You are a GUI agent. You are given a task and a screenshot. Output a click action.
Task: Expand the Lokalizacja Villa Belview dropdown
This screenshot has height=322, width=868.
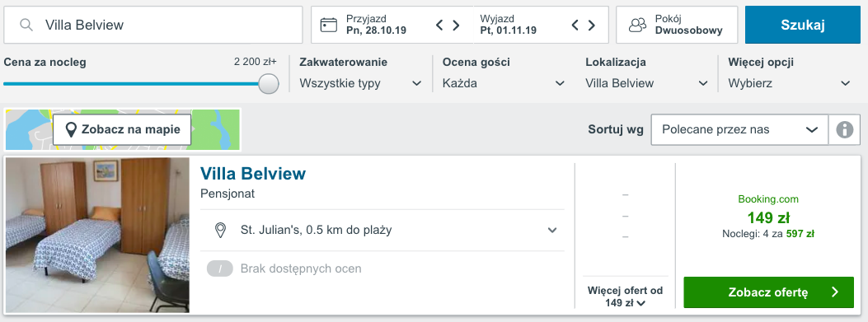[x=647, y=83]
